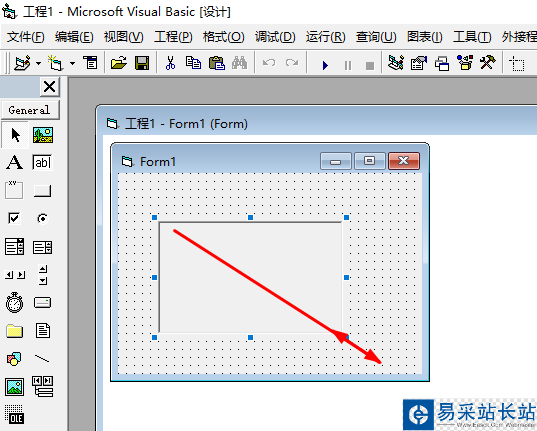Open the 格式(O) menu

(224, 37)
